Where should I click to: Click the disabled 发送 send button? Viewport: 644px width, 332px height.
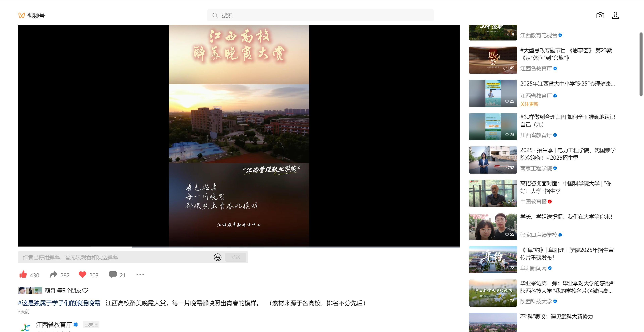[236, 257]
